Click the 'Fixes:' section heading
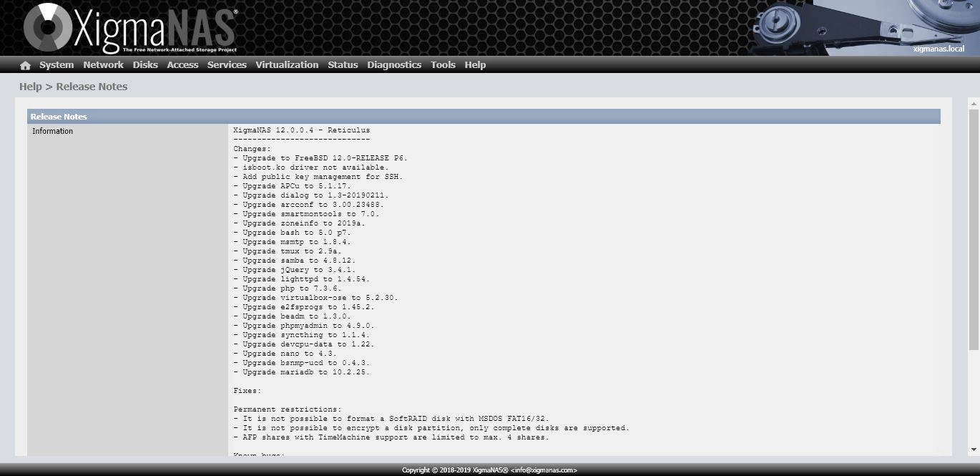The image size is (980, 476). coord(248,391)
